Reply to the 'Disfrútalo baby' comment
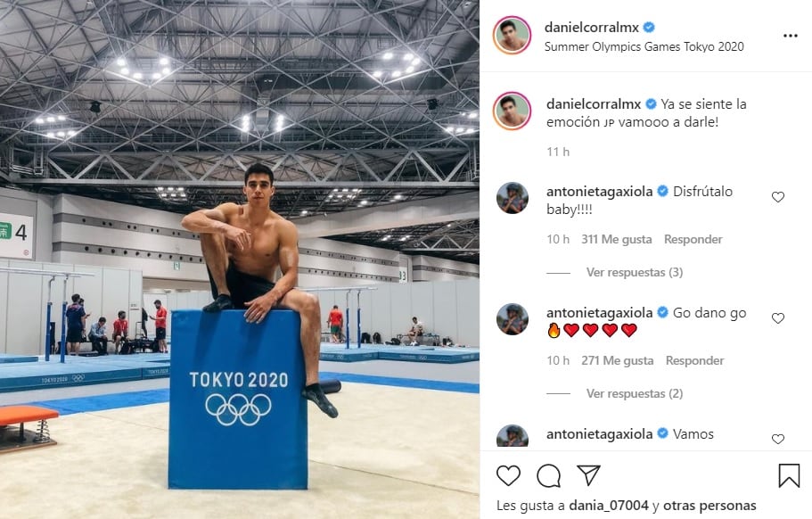The width and height of the screenshot is (812, 519). coord(693,239)
